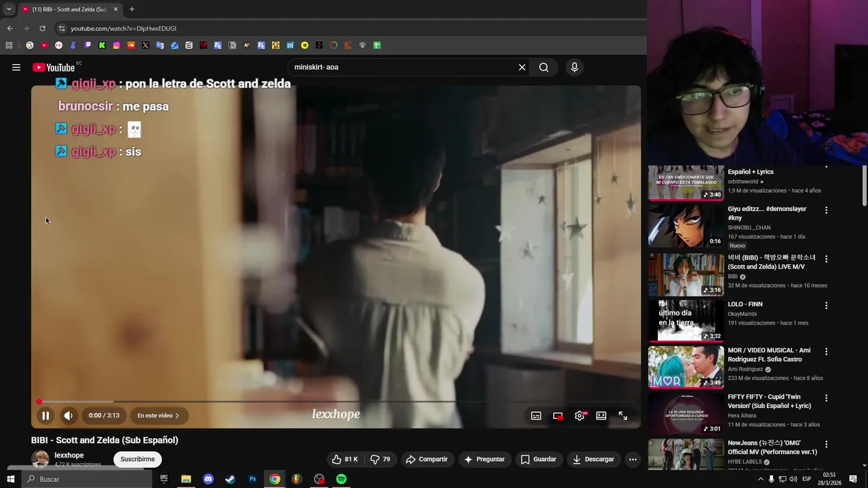Open site information icon in address bar
The image size is (868, 488).
pos(62,28)
